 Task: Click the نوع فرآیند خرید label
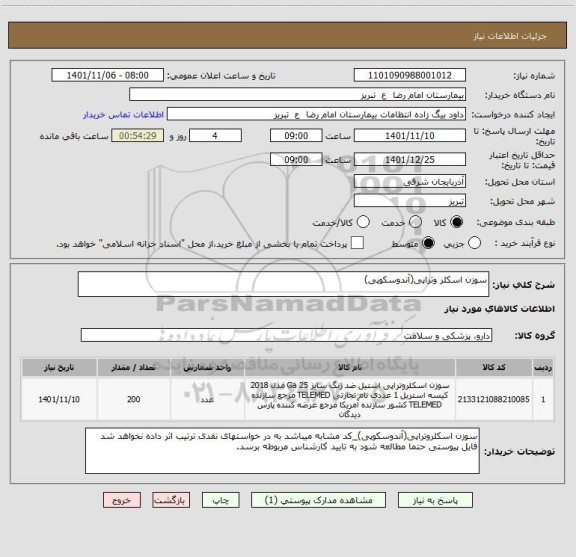tap(525, 243)
